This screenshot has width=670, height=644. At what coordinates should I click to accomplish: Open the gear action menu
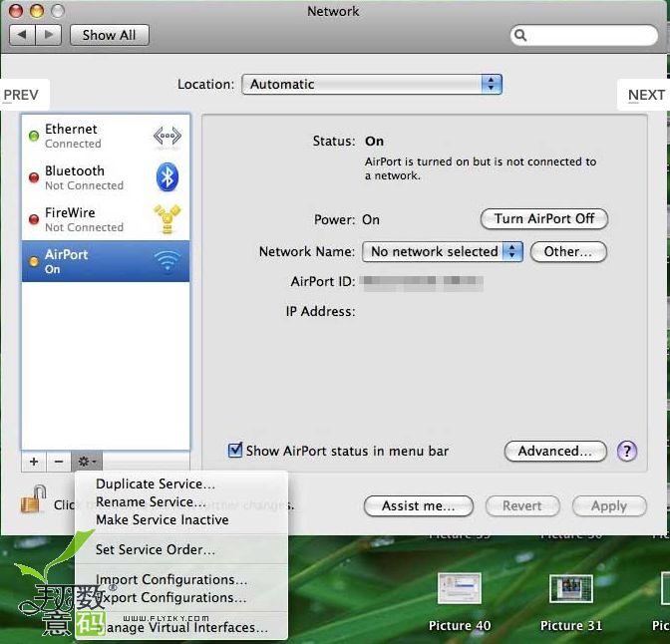click(x=87, y=462)
